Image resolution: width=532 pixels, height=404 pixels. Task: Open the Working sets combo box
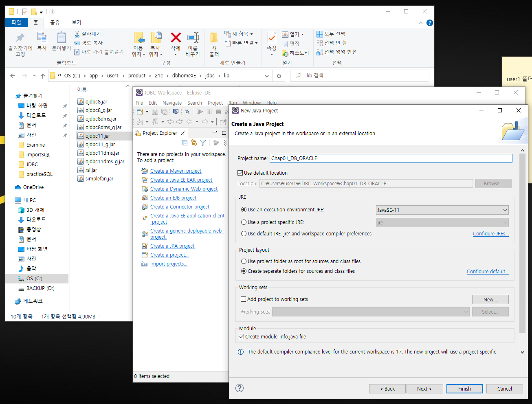pyautogui.click(x=371, y=312)
